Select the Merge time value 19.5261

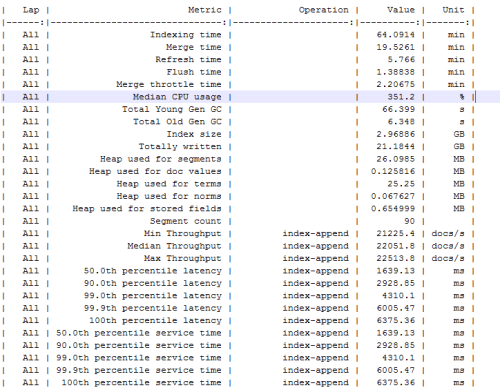click(x=395, y=47)
